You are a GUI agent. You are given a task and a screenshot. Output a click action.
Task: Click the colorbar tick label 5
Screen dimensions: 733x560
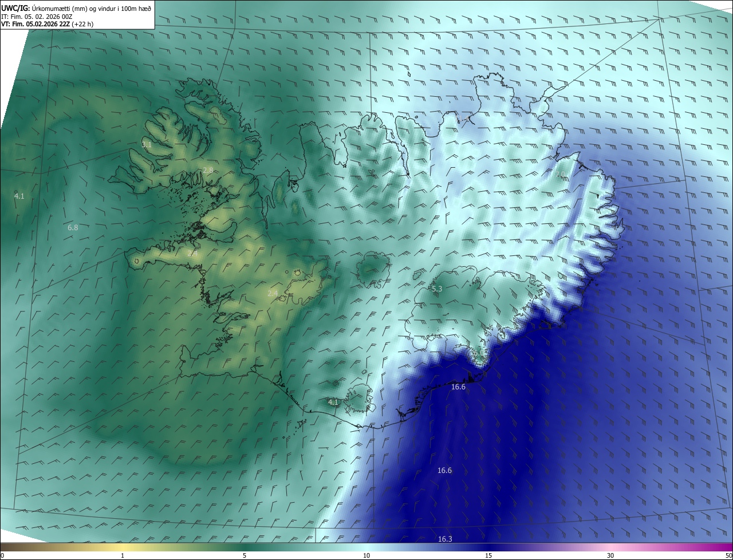tap(245, 555)
